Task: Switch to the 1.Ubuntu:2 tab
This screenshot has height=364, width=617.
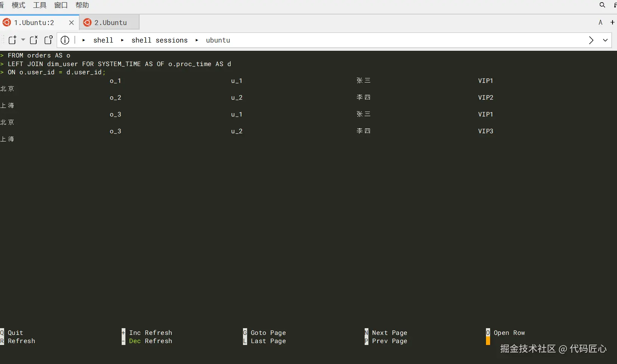Action: [x=40, y=22]
